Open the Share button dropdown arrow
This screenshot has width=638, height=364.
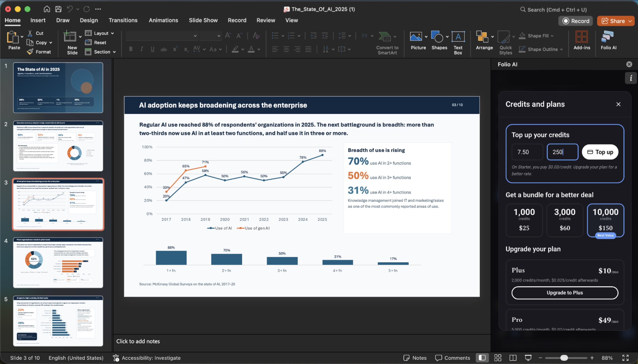[x=630, y=21]
